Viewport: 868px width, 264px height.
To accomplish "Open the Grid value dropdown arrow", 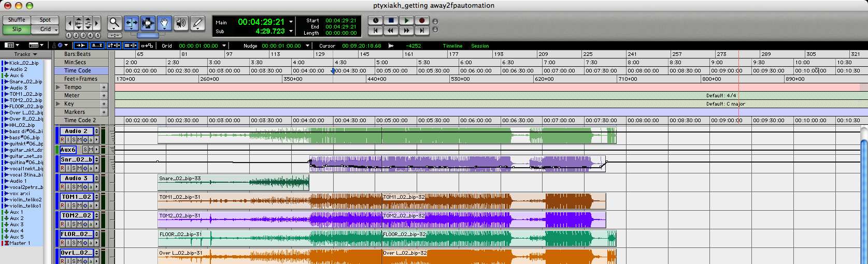I will click(224, 46).
